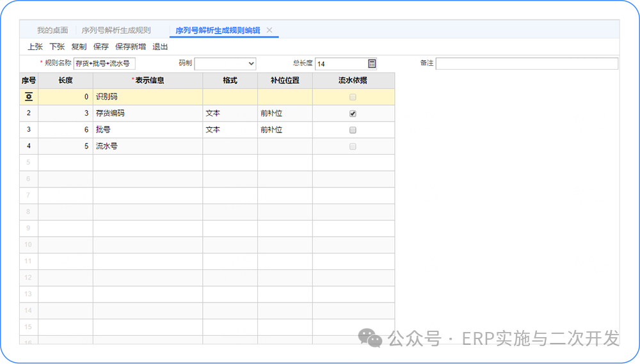
Task: Close the 序列号解析生成规则编辑 tab
Action: tap(269, 30)
